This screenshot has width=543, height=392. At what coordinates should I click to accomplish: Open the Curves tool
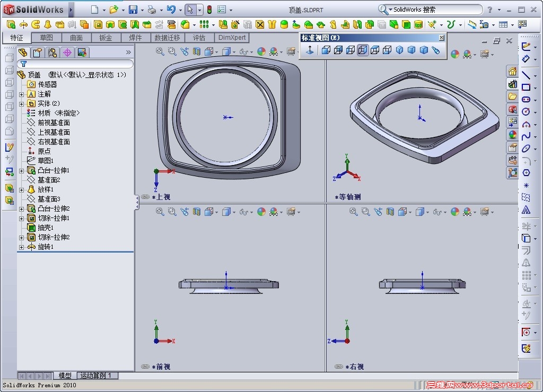(x=451, y=24)
